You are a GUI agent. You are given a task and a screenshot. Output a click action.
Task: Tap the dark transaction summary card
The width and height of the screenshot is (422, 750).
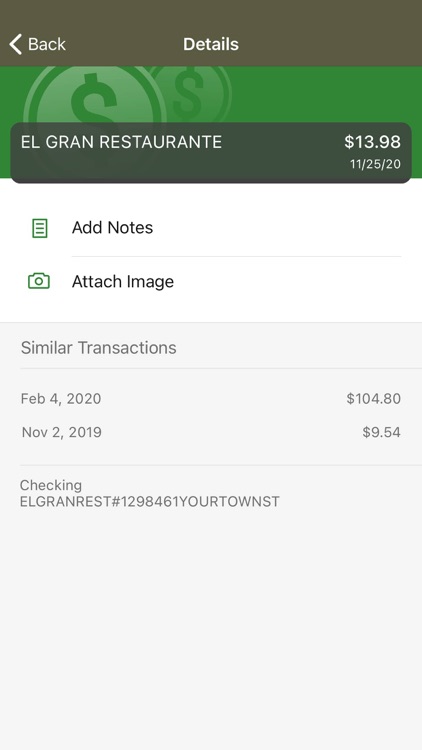(x=211, y=153)
